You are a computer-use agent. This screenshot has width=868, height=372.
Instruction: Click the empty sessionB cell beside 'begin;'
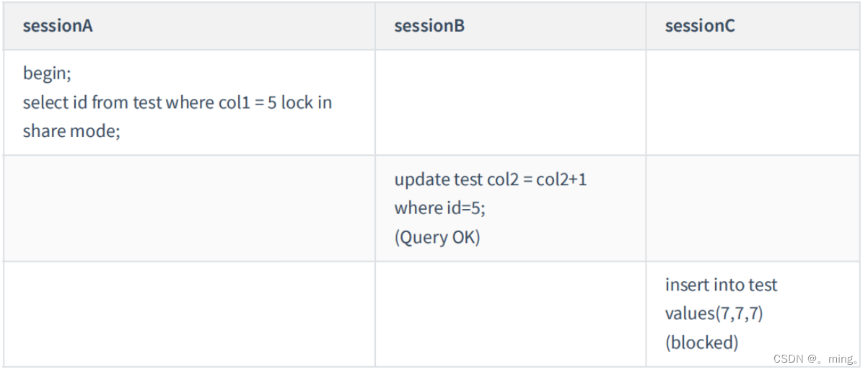coord(510,102)
